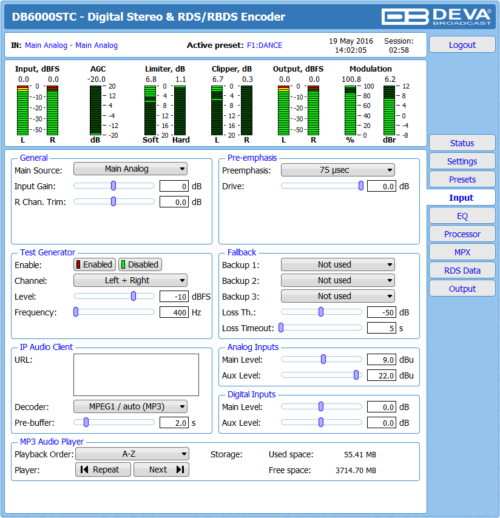
Task: Click the Drive slider handle
Action: pos(361,186)
